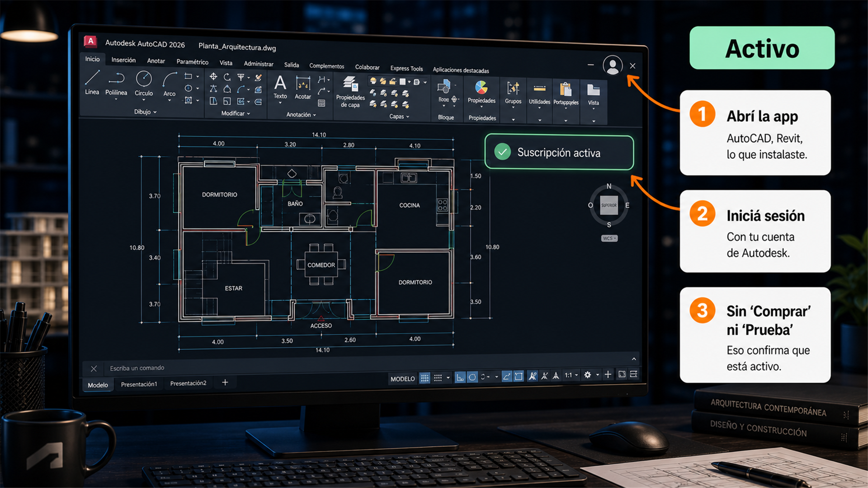Expand the Anotación panel dropdown

301,115
